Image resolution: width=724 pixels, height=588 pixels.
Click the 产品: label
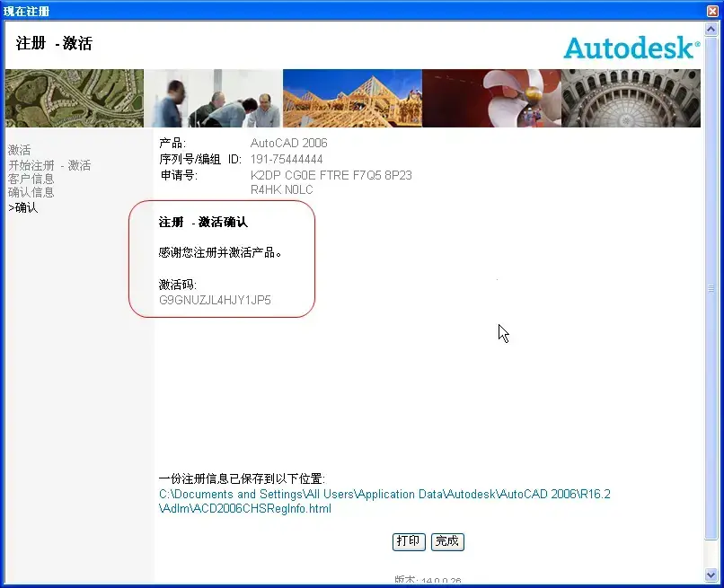click(172, 143)
